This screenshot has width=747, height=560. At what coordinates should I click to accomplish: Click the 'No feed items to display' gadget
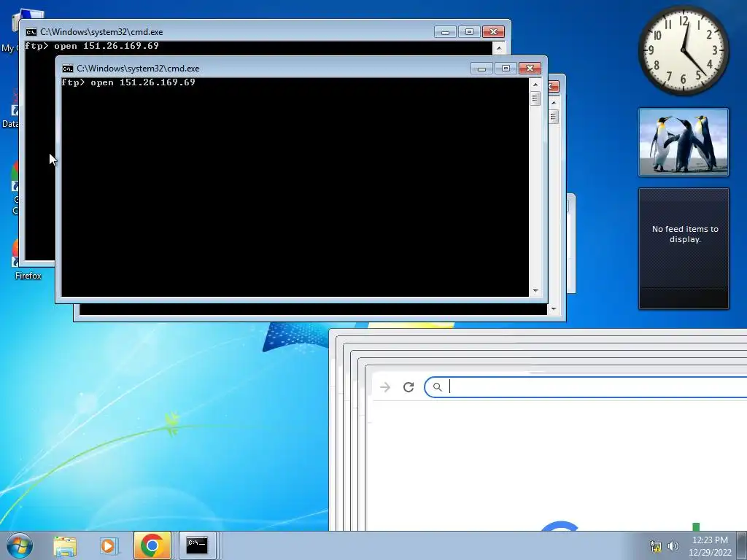(684, 249)
